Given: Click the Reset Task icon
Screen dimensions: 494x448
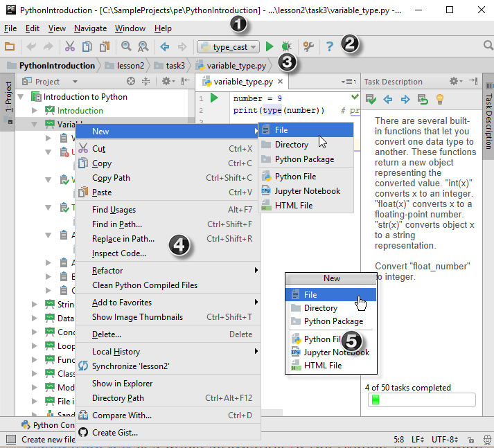Looking at the screenshot, I should point(423,100).
